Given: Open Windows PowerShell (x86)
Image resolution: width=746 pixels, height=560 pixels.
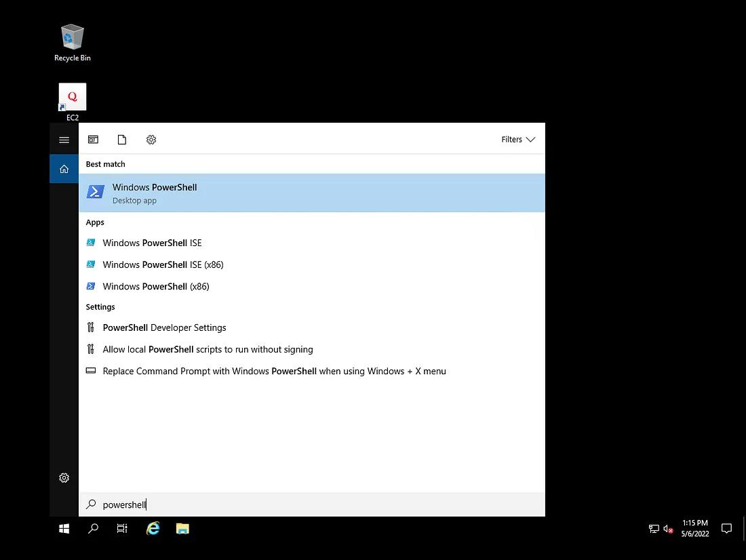Looking at the screenshot, I should point(312,286).
